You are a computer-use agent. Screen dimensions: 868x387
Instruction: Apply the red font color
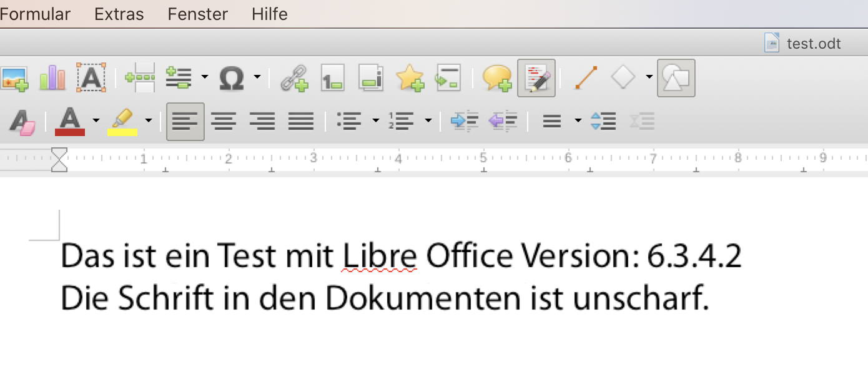70,121
